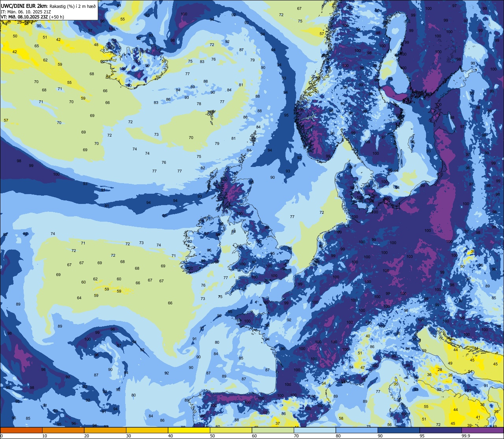
Task: Click the humidity value '82' on map
Action: click(203, 168)
